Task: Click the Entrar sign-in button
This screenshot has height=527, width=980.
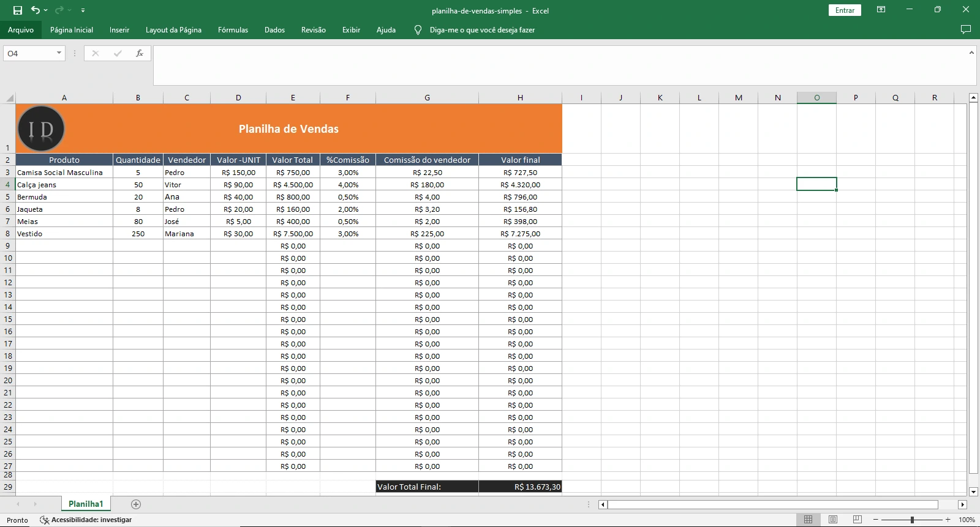Action: [845, 10]
